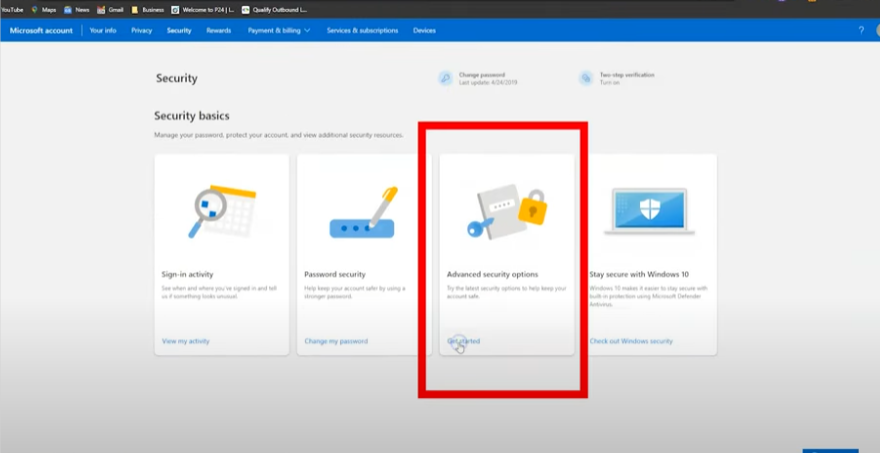Click the Two-step verification icon
Screen dimensions: 880x453
[586, 78]
